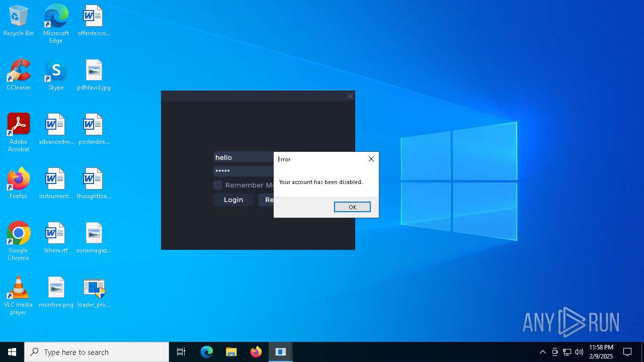This screenshot has height=362, width=644.
Task: Select the Adobe Acrobat desktop shortcut
Action: (x=19, y=133)
